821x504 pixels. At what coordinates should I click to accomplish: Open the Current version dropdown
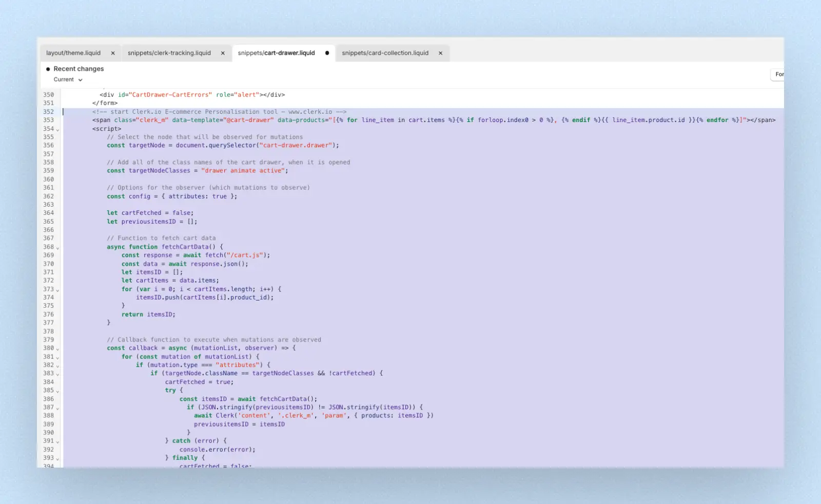[x=68, y=80]
